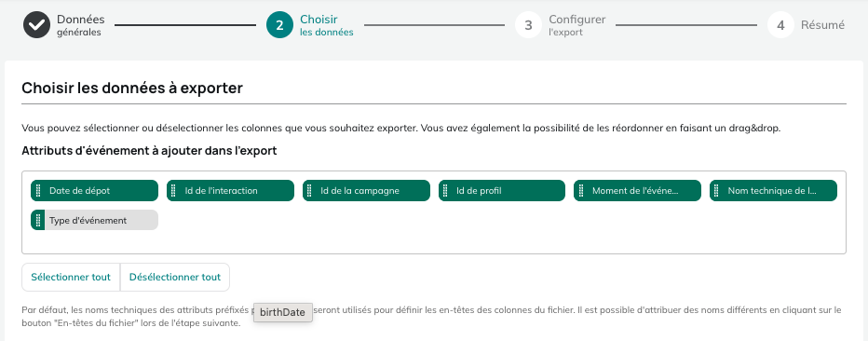The height and width of the screenshot is (341, 868).
Task: Deselect the Date de dépôt attribute
Action: pos(95,190)
